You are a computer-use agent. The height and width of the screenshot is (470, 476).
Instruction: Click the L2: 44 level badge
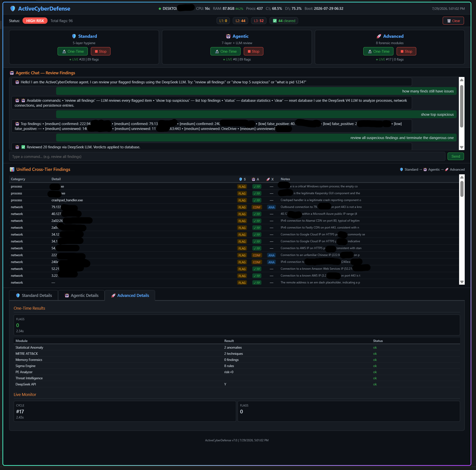click(x=241, y=21)
